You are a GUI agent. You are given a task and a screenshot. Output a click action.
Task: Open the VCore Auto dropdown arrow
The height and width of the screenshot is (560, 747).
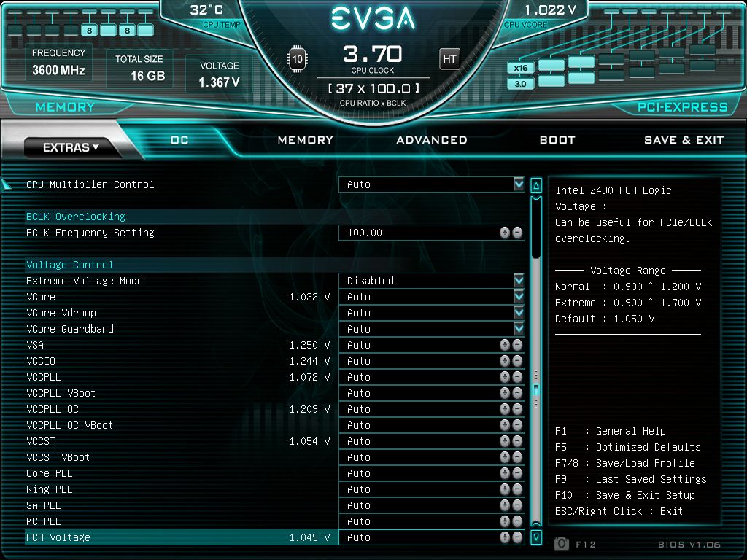click(x=519, y=297)
